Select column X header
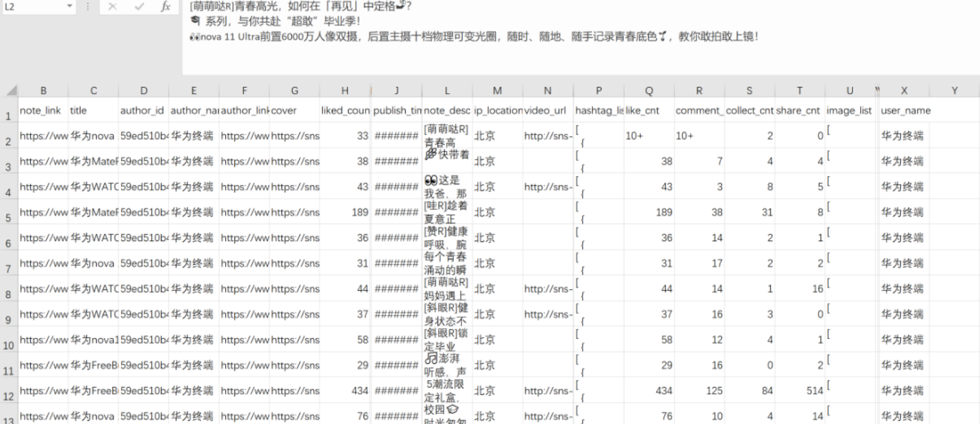 click(x=904, y=91)
